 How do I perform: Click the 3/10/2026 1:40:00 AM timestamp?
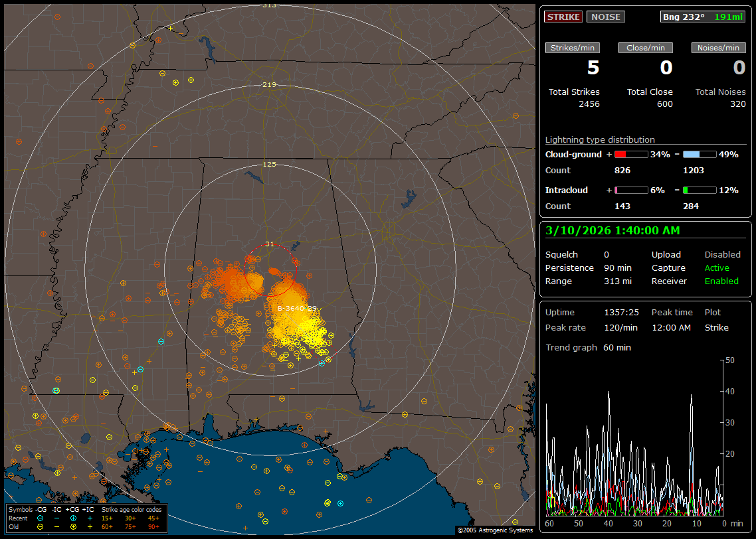[x=611, y=230]
